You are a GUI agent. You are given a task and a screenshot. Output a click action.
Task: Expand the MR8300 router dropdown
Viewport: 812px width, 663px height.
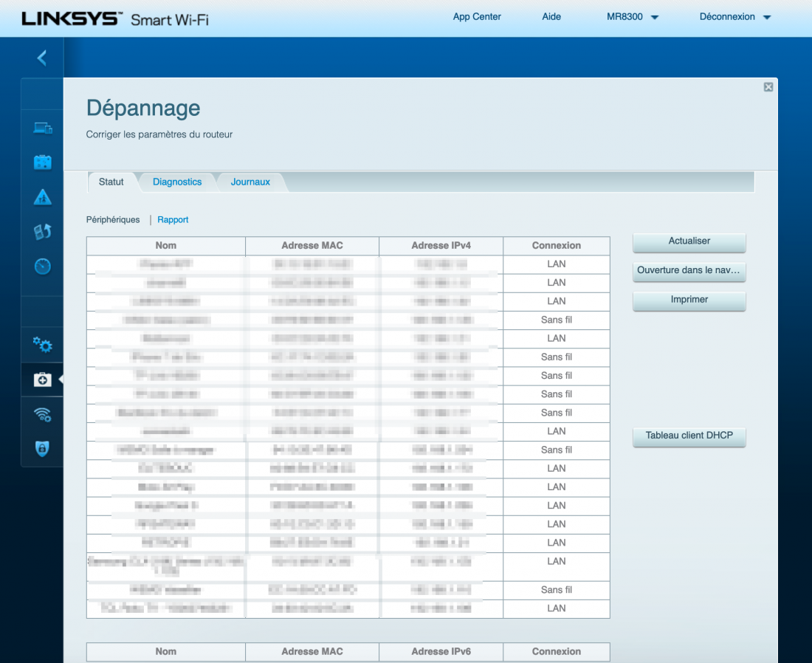coord(633,17)
